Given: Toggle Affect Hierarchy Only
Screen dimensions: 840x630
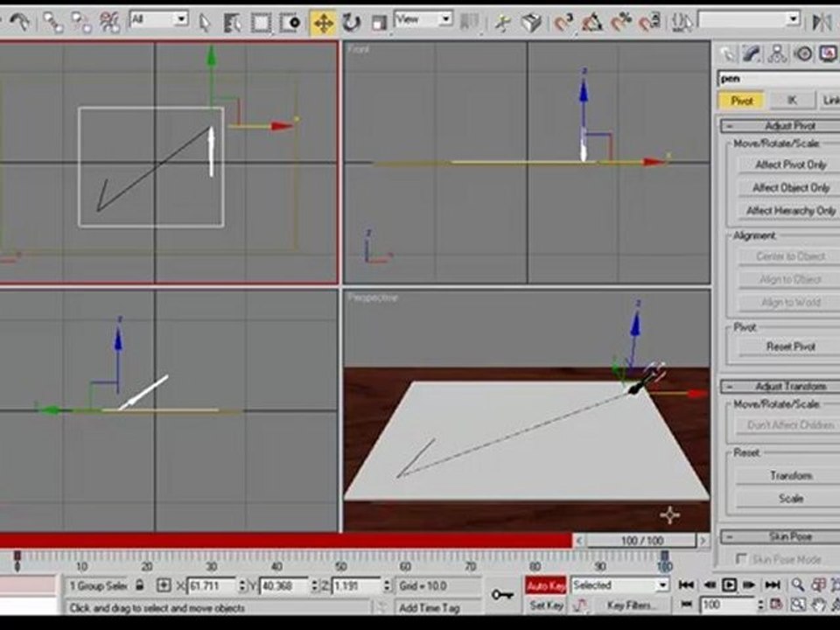Looking at the screenshot, I should pyautogui.click(x=789, y=211).
